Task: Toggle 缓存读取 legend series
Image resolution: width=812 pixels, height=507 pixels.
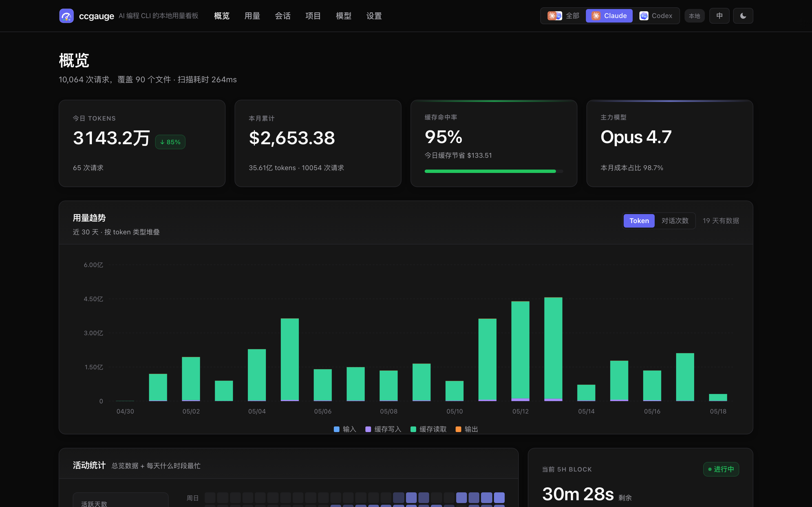Action: pyautogui.click(x=429, y=429)
